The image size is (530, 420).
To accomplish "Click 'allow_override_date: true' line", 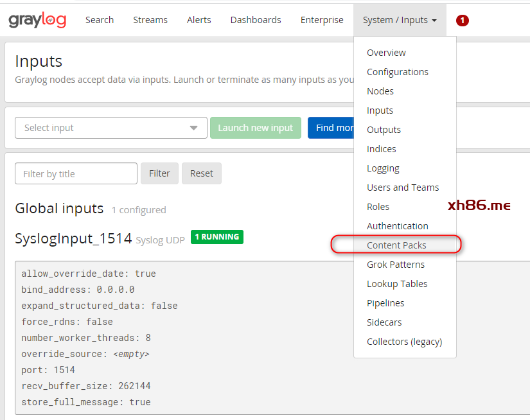I will (x=89, y=274).
